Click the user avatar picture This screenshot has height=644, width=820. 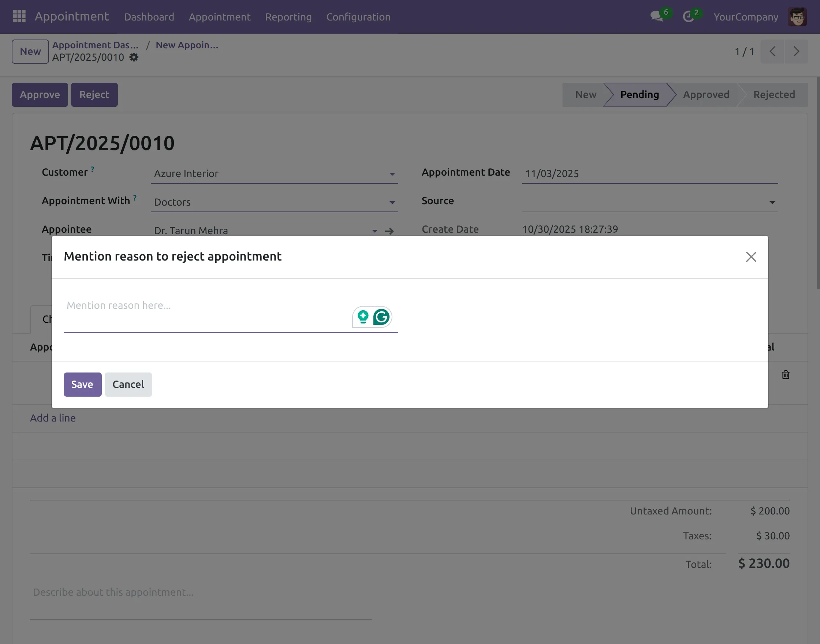pos(797,17)
